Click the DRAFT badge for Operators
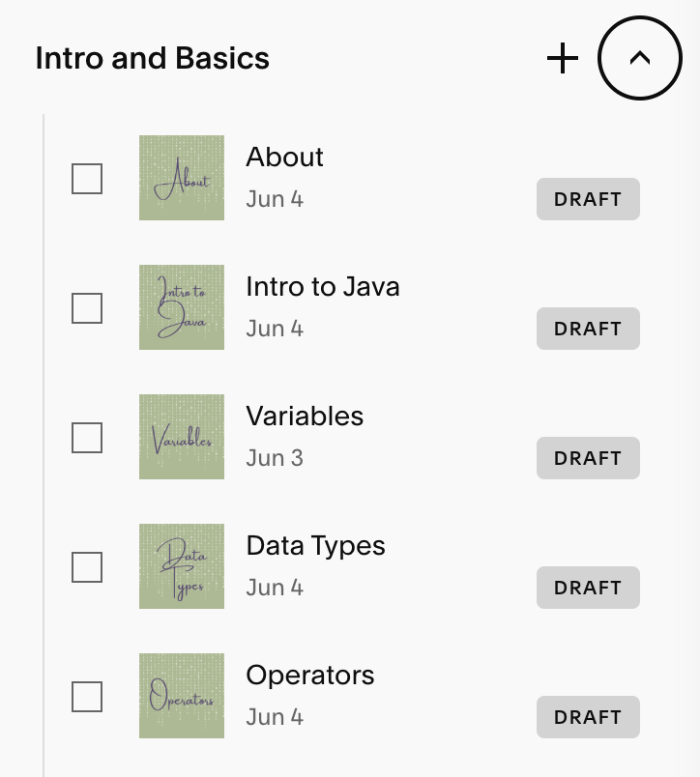The width and height of the screenshot is (700, 777). pyautogui.click(x=588, y=717)
